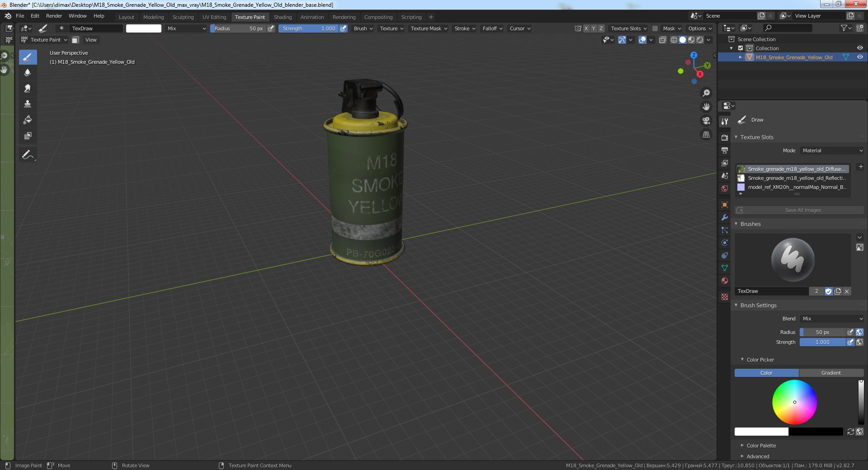Switch to Shading workspace tab
This screenshot has width=868, height=470.
283,17
